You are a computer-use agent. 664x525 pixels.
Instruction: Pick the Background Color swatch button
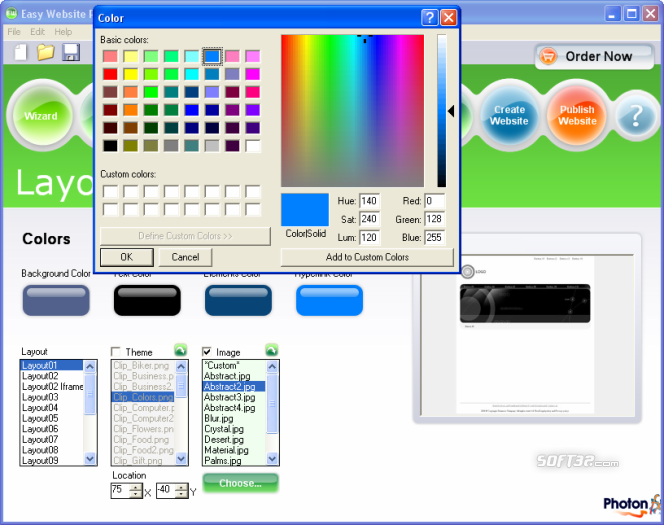[56, 300]
